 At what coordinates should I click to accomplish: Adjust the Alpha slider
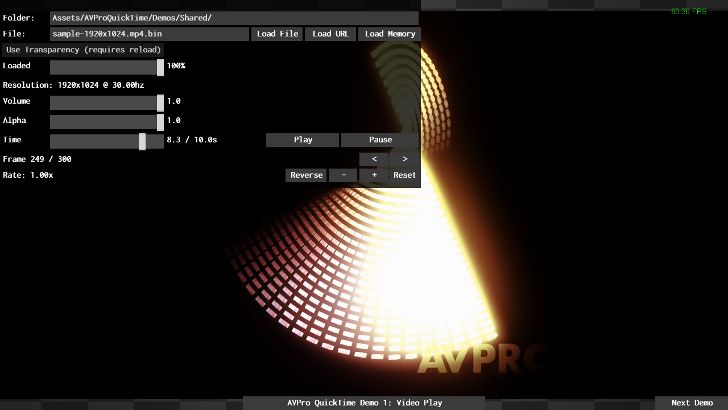click(x=107, y=122)
